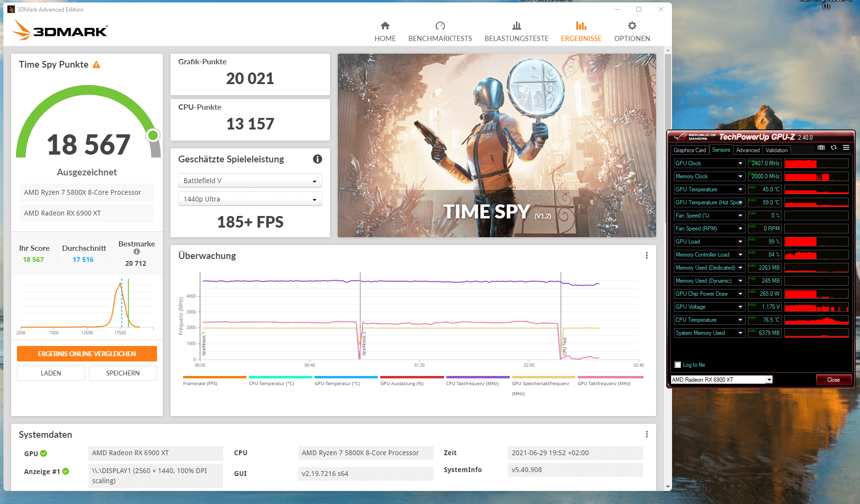
Task: Click the Time Spy benchmark image
Action: click(497, 145)
